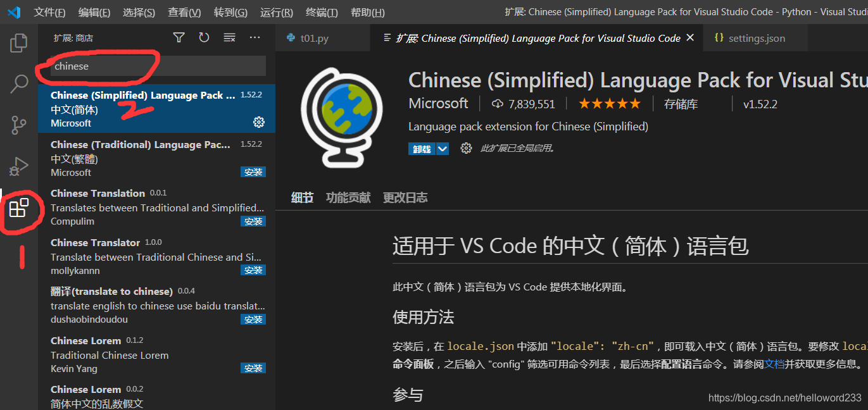
Task: Click the Compulim publisher name
Action: pyautogui.click(x=72, y=221)
